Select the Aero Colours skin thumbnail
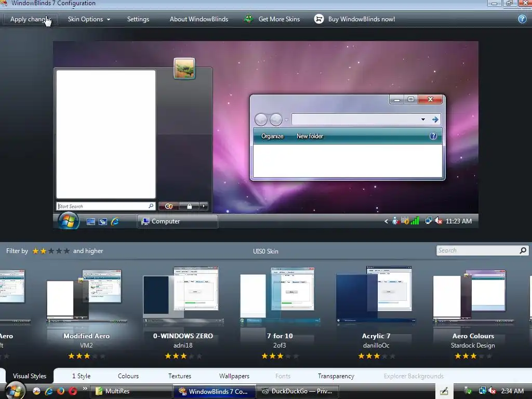Viewport: 532px width, 399px height. (x=473, y=295)
